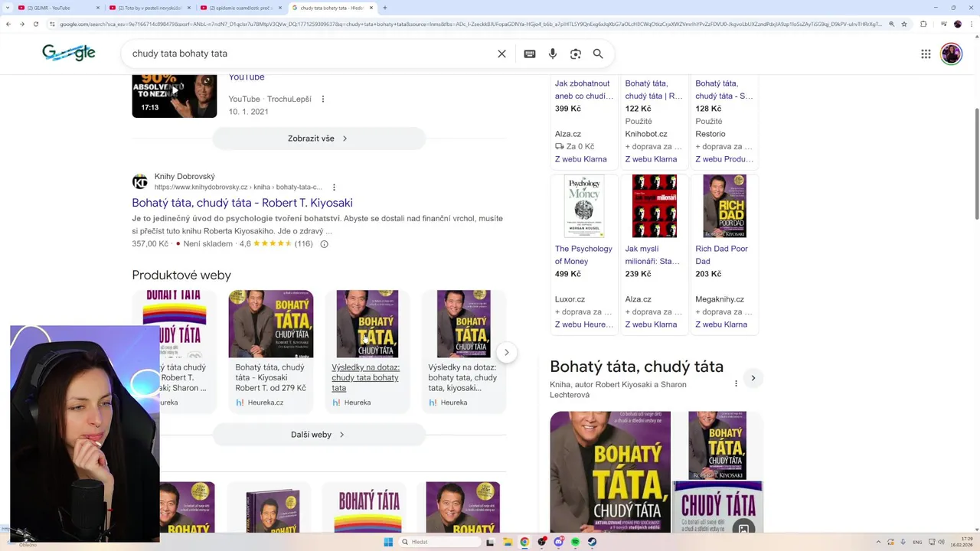The height and width of the screenshot is (551, 980).
Task: Reload the page with the refresh icon
Action: (36, 24)
